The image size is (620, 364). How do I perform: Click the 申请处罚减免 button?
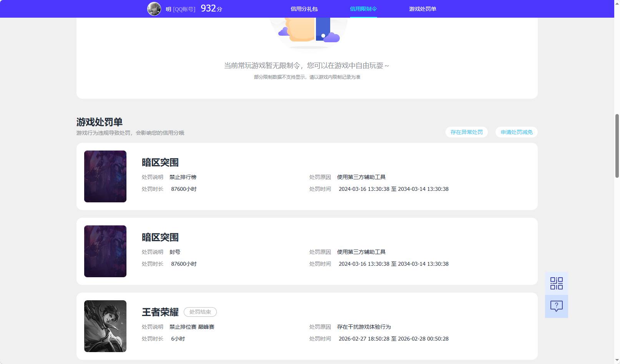point(516,132)
